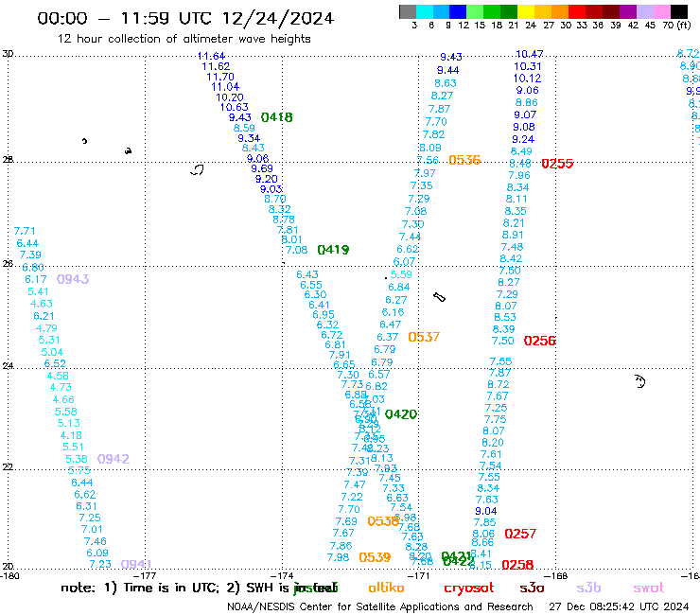Select the orange 0536 altika time label
Screen dimensions: 700x615
click(x=464, y=160)
